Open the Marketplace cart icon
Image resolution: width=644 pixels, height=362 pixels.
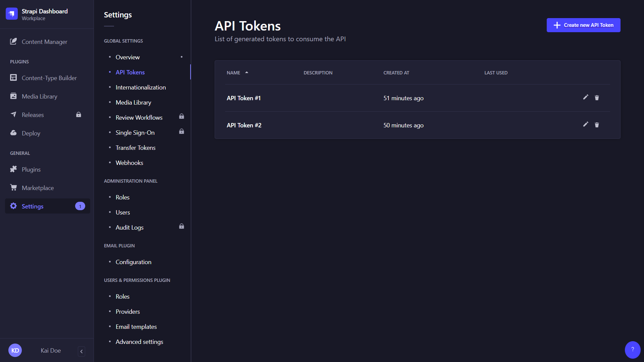point(13,187)
